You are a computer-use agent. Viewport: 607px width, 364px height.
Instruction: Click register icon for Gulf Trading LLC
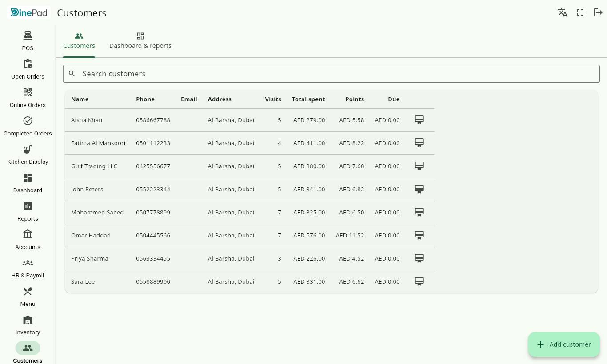click(419, 166)
